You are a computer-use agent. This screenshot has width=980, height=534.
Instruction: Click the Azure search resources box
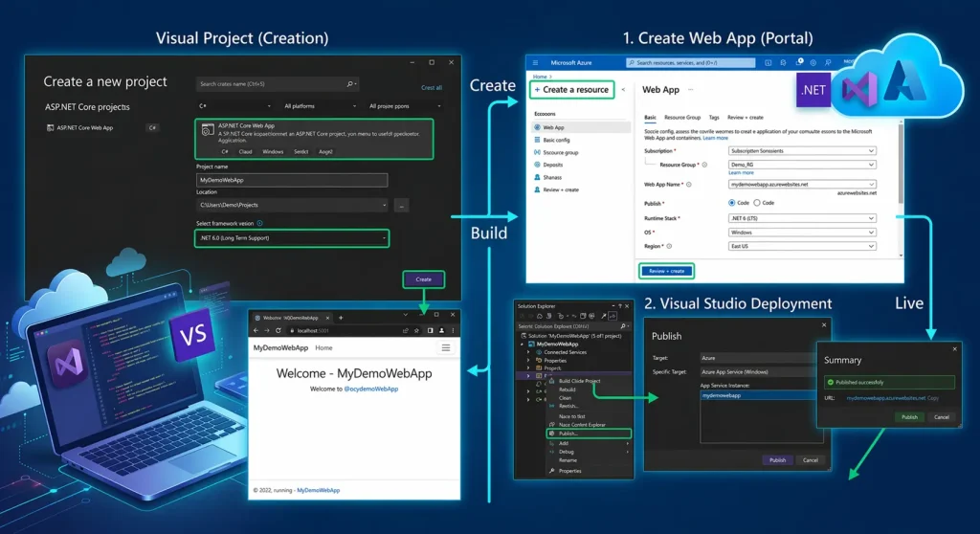(x=691, y=62)
